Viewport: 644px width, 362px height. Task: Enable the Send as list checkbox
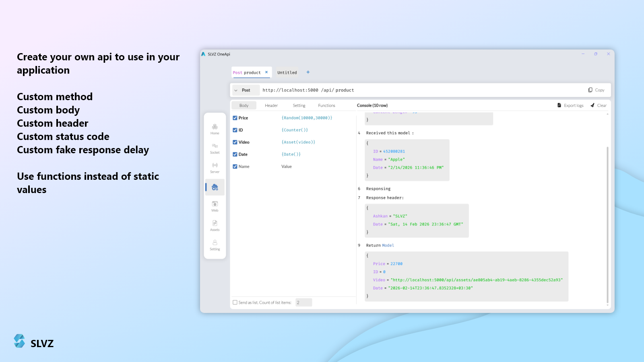click(235, 302)
